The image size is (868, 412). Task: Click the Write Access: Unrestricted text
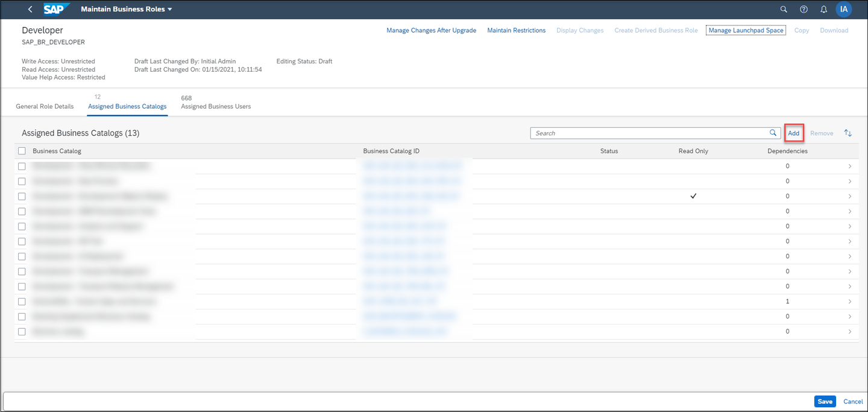pos(58,61)
